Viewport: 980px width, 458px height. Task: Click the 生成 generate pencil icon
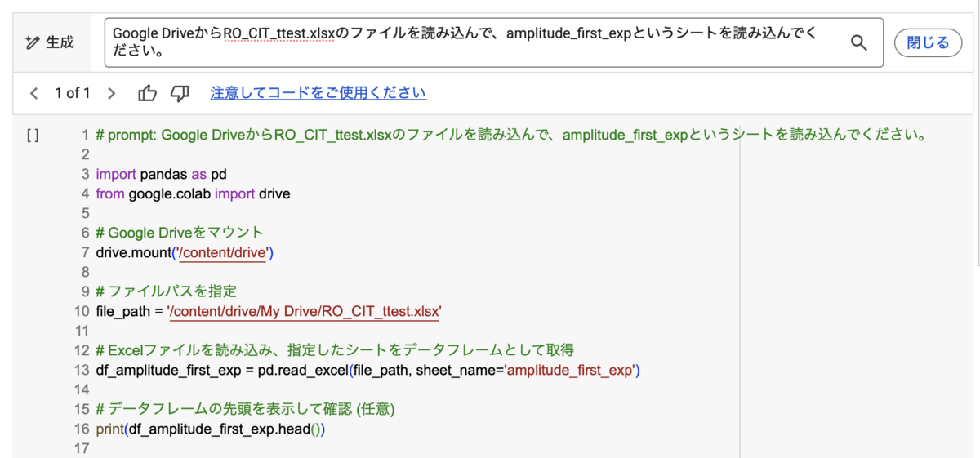(33, 42)
